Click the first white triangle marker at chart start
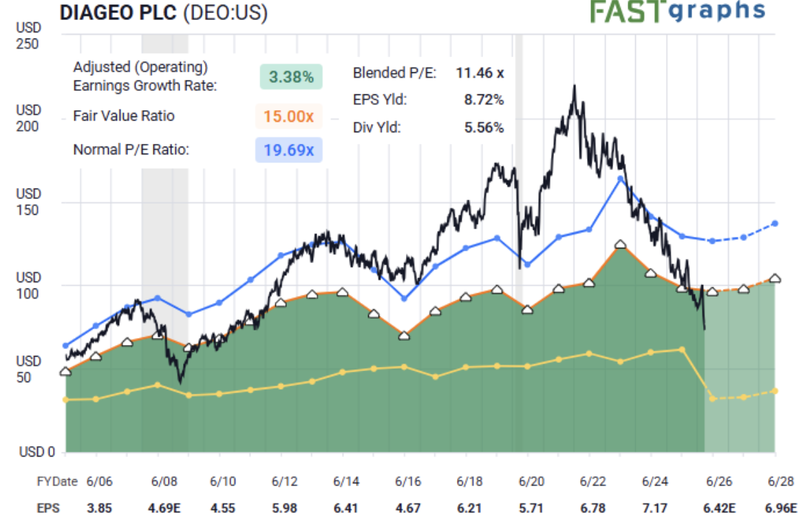The height and width of the screenshot is (515, 812). [65, 372]
